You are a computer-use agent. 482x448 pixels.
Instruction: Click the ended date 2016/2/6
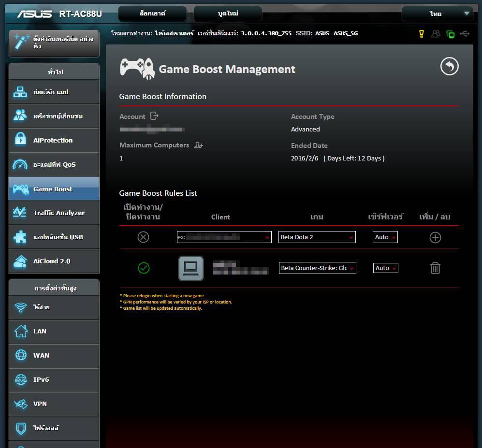(304, 158)
